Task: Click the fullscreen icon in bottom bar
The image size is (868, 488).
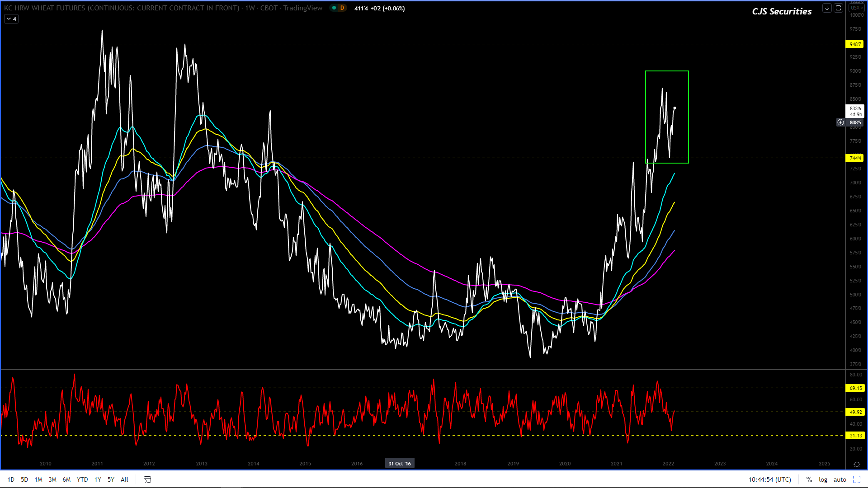Action: pos(856,479)
